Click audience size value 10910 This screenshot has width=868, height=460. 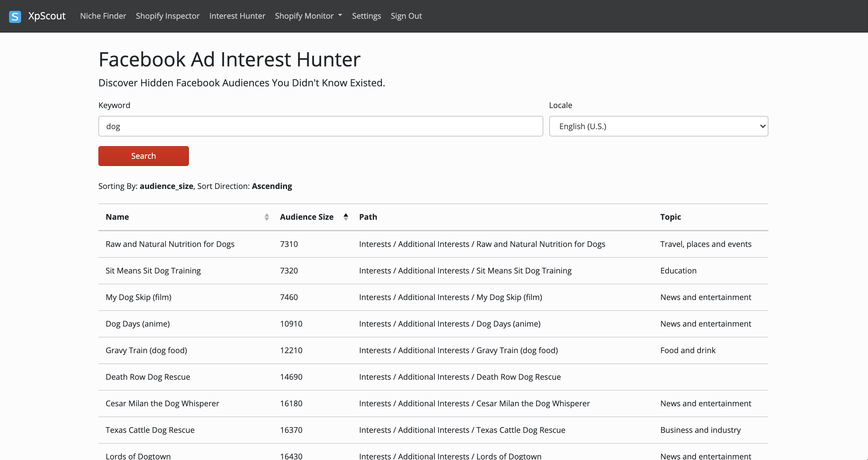pyautogui.click(x=291, y=324)
